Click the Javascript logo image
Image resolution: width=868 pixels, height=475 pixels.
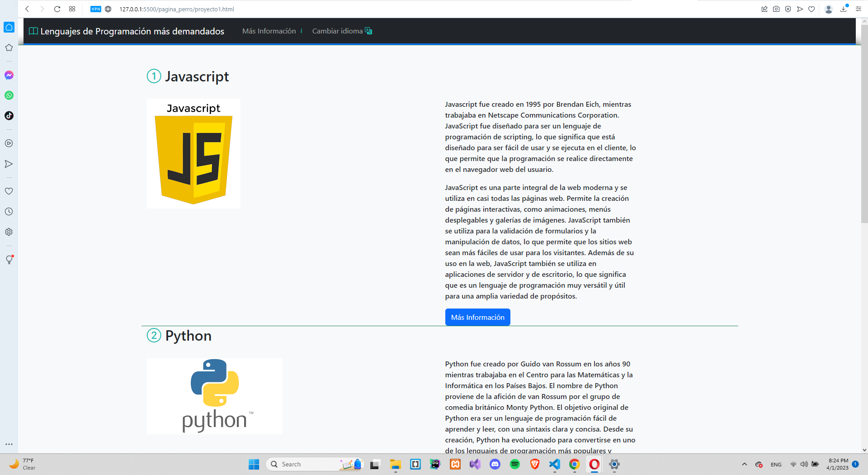click(193, 153)
